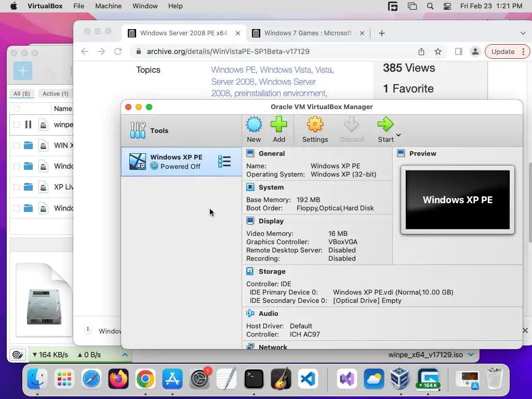Image resolution: width=532 pixels, height=399 pixels.
Task: Go back in the Chrome window
Action: (x=85, y=51)
